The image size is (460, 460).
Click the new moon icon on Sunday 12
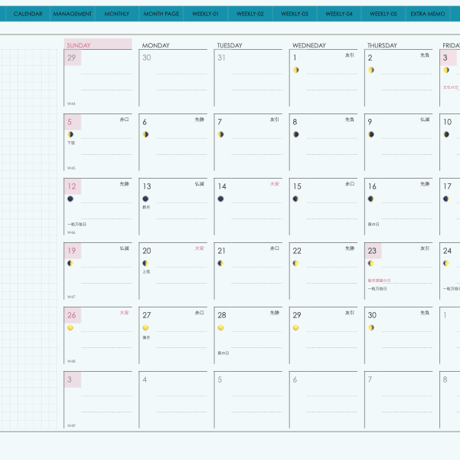click(70, 199)
